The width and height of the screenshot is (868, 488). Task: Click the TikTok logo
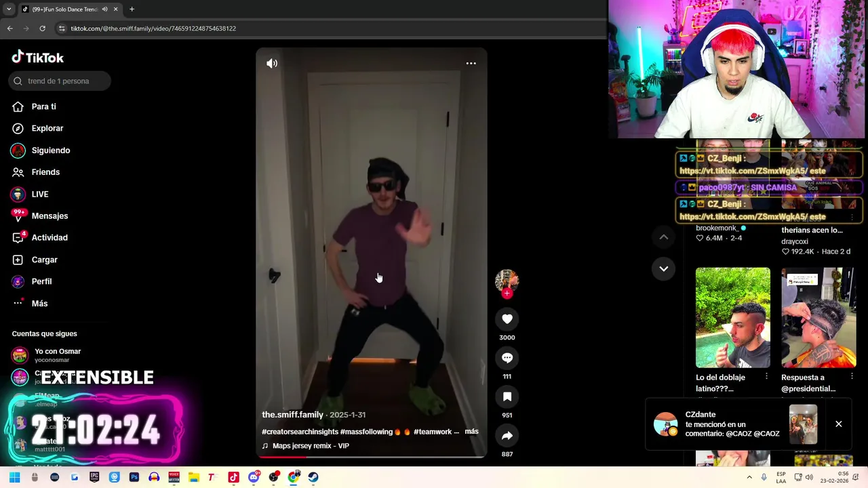(x=38, y=58)
